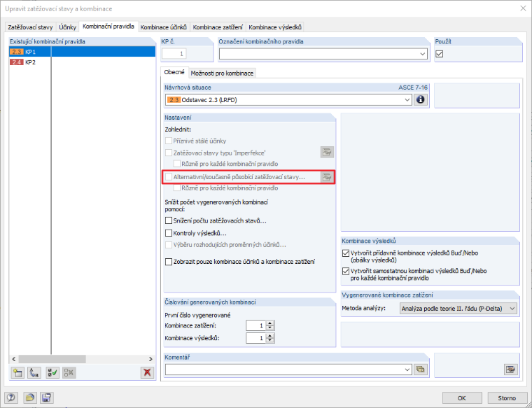Open alternative load cases settings icon
Screen dimensions: 532x408
[x=327, y=176]
